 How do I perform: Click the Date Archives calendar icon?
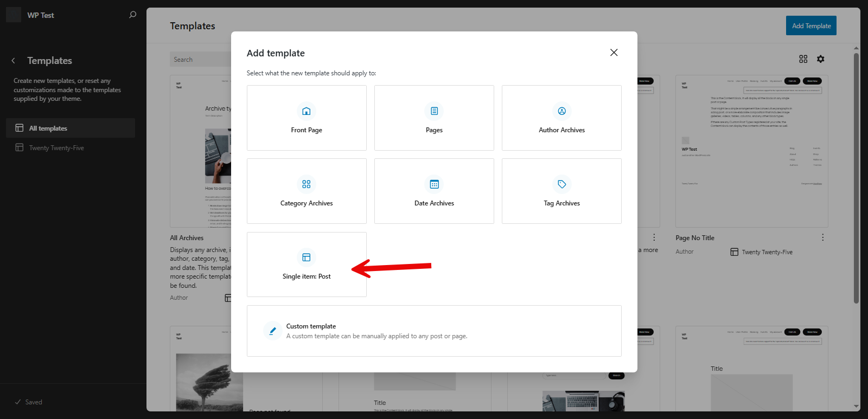(434, 184)
